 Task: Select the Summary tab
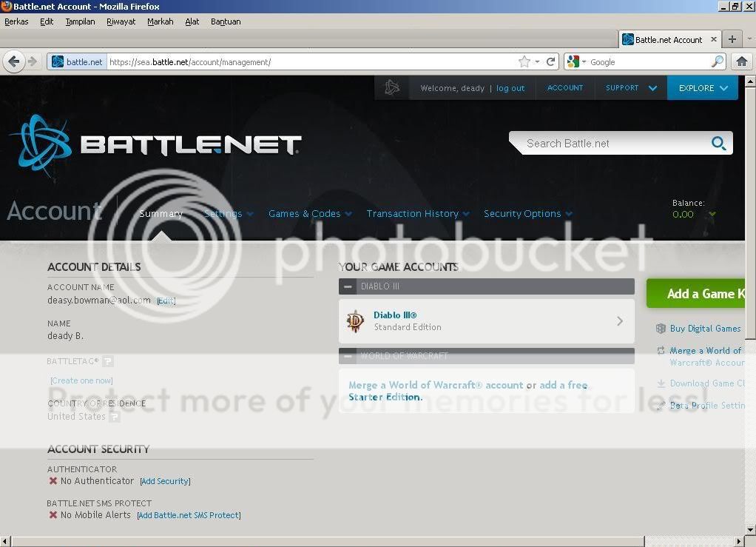pos(161,214)
